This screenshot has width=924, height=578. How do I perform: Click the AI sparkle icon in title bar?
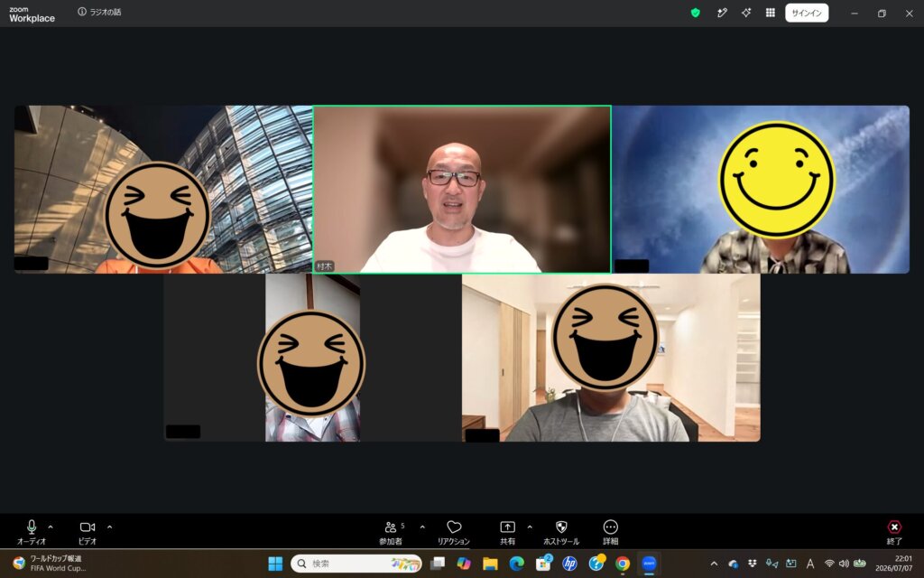click(746, 13)
